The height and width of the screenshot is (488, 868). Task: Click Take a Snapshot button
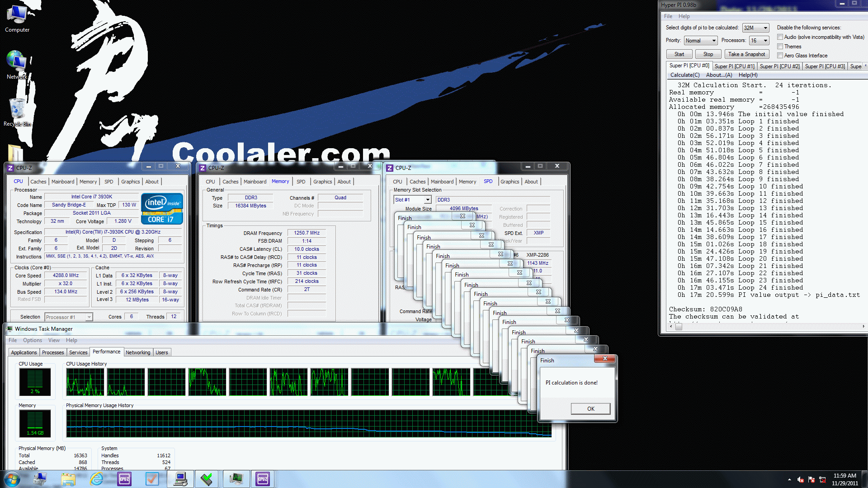746,54
